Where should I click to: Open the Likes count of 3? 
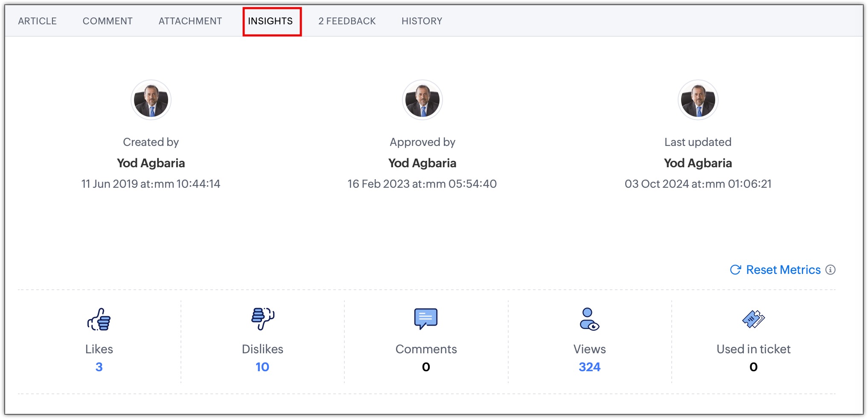point(99,367)
